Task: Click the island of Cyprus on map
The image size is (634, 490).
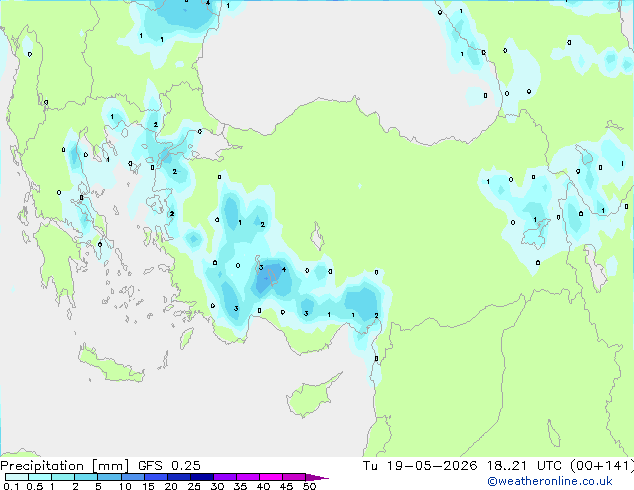Action: [311, 395]
